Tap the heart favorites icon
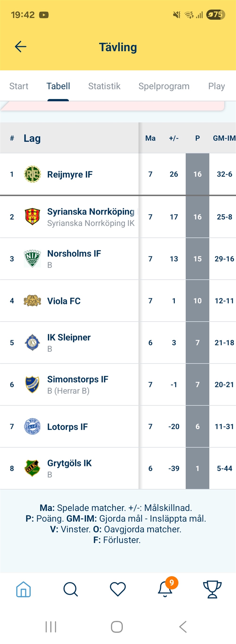The image size is (236, 644). click(x=118, y=589)
